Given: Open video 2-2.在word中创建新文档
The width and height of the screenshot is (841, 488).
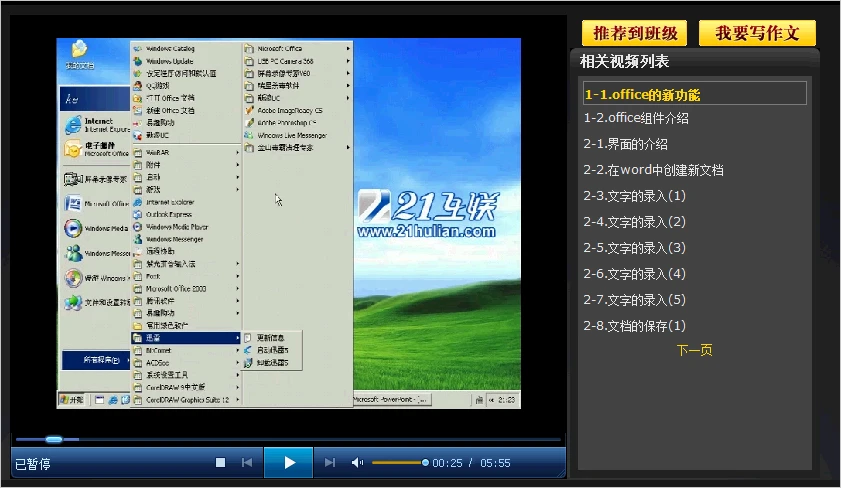Looking at the screenshot, I should (653, 170).
